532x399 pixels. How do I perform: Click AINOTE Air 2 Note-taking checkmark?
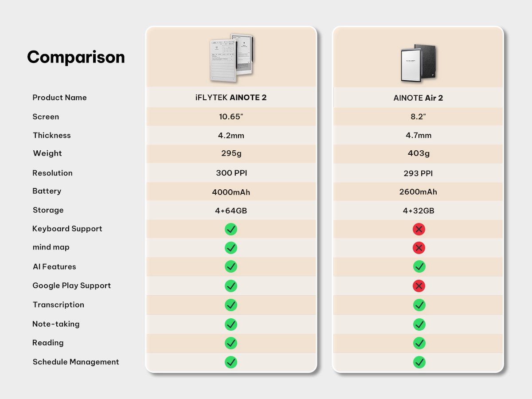pyautogui.click(x=419, y=325)
